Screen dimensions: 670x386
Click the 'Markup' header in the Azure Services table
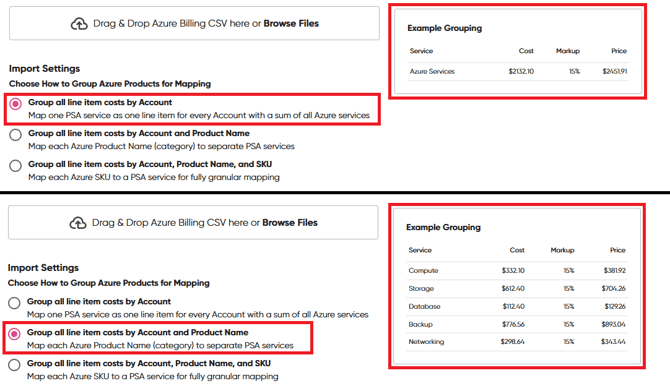point(568,51)
